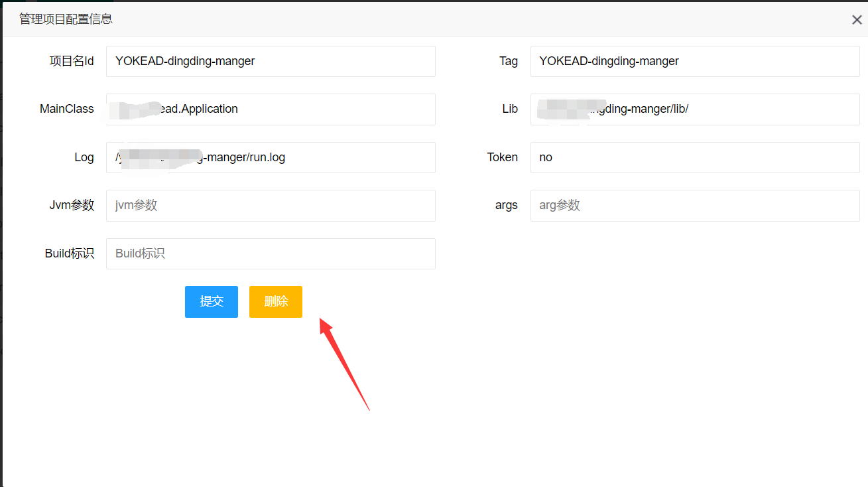The image size is (868, 487).
Task: Focus the Token input field
Action: (695, 157)
